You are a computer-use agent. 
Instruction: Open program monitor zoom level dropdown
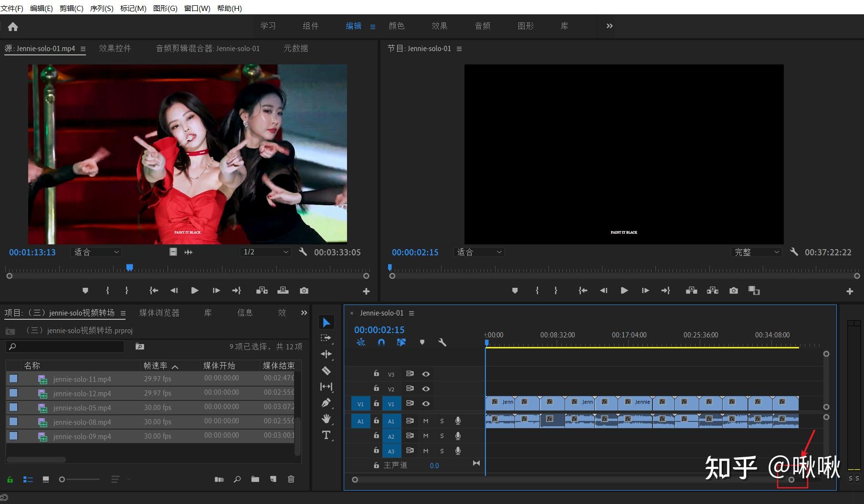pos(479,252)
